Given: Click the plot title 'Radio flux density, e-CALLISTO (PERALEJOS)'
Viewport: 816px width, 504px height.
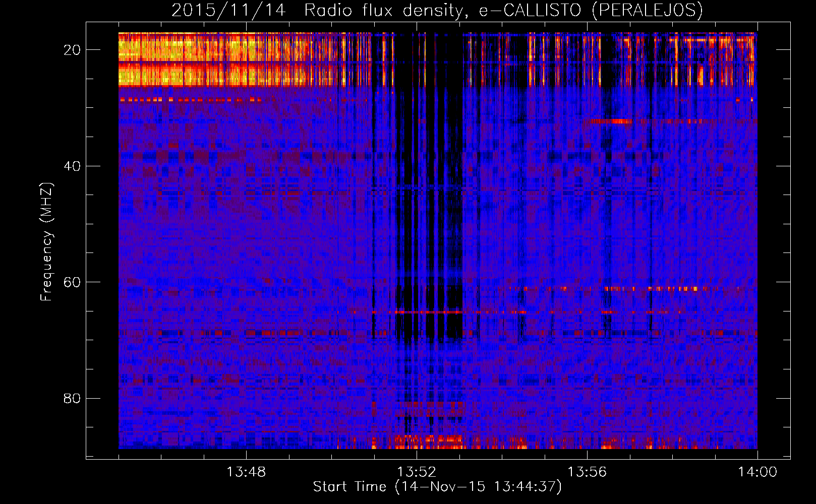Looking at the screenshot, I should (503, 10).
